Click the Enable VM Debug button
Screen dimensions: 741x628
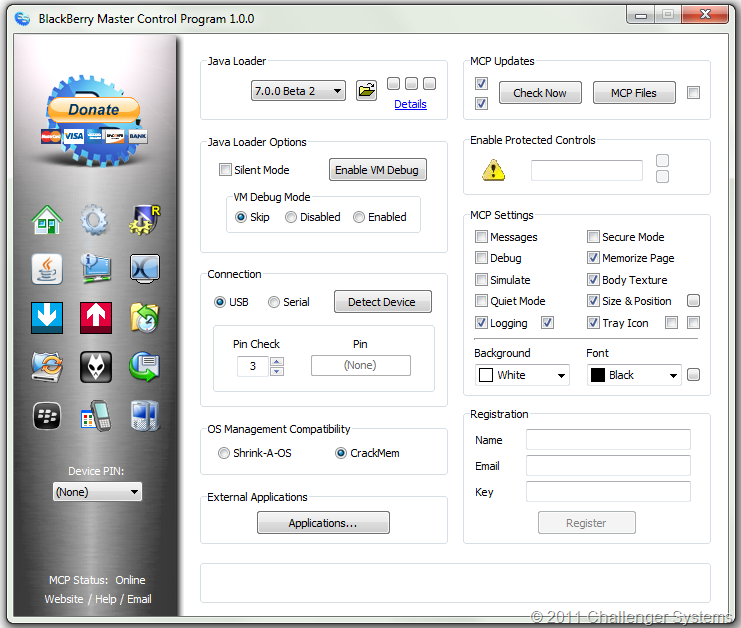pos(378,170)
